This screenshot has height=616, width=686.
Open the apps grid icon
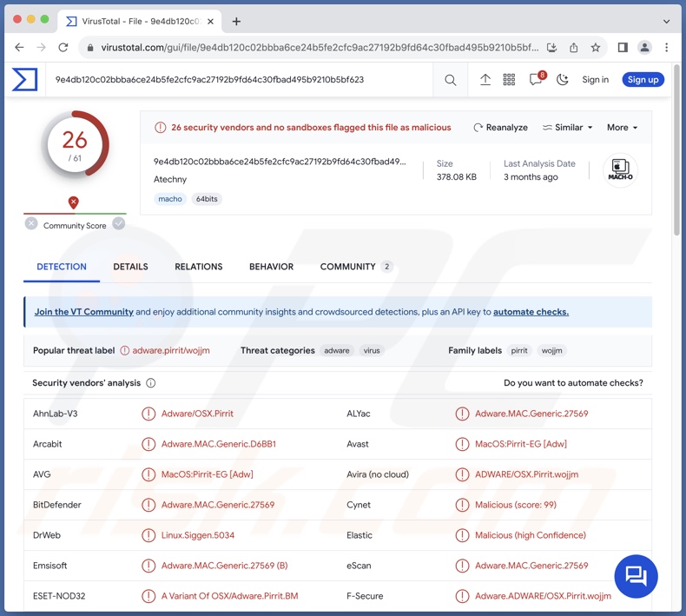point(509,80)
